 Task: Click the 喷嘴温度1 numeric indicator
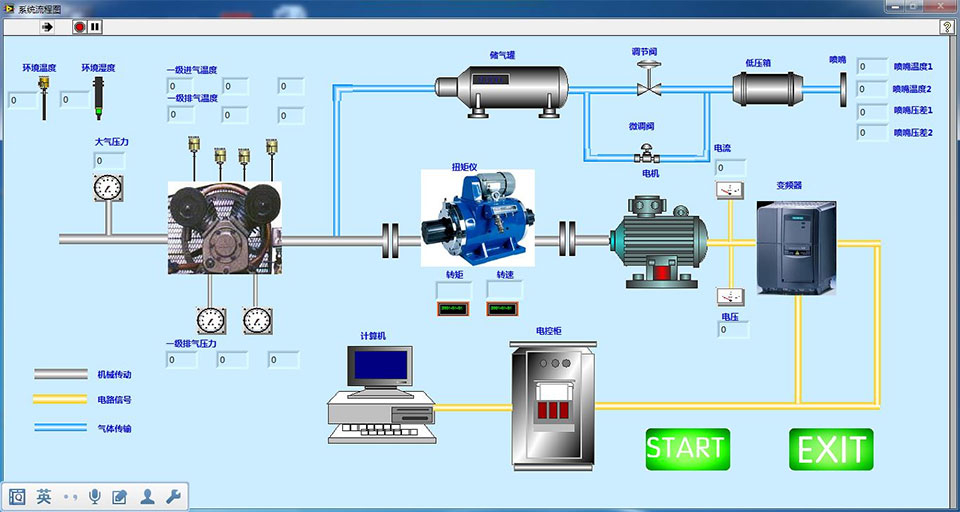(x=872, y=66)
